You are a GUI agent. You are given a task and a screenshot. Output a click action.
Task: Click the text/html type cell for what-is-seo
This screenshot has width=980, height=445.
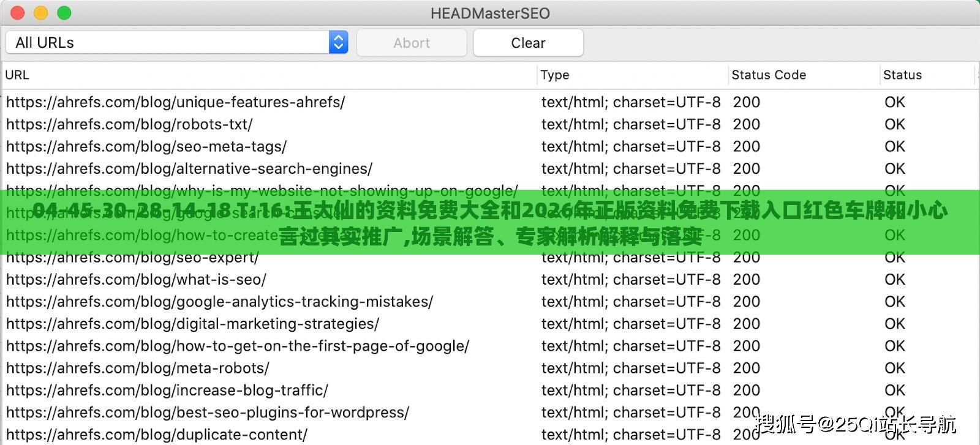(x=631, y=279)
